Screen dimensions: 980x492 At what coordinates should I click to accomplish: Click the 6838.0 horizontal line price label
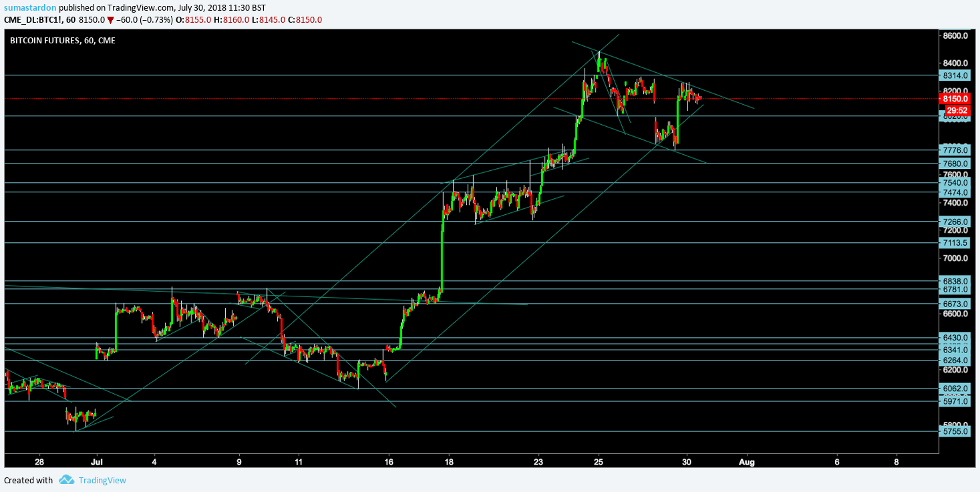(x=955, y=281)
